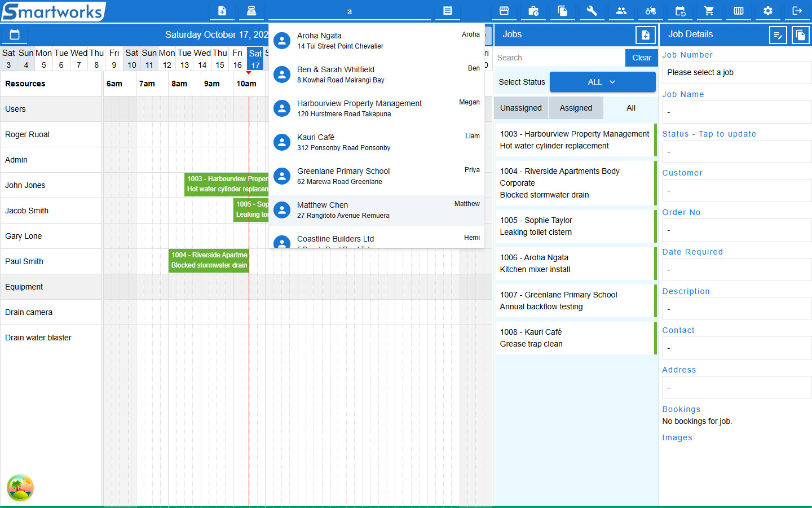Viewport: 812px width, 508px height.
Task: Open the recurring calendar icon
Action: pyautogui.click(x=680, y=11)
